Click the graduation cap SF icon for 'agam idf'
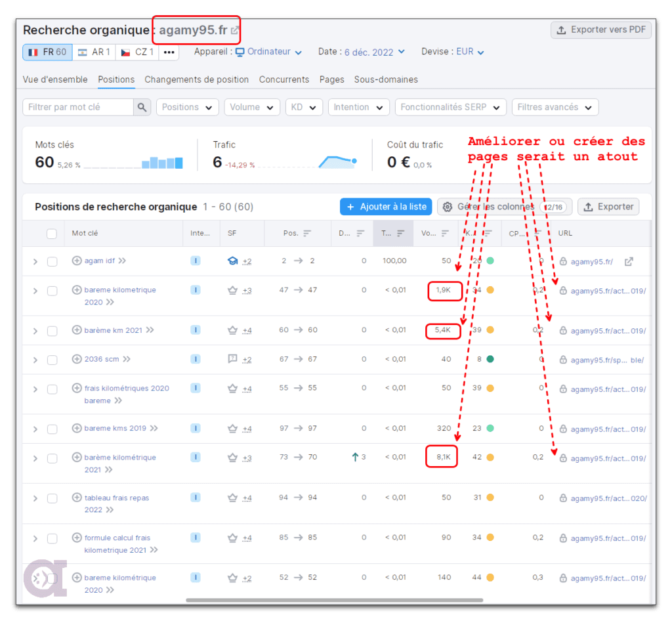 click(232, 261)
